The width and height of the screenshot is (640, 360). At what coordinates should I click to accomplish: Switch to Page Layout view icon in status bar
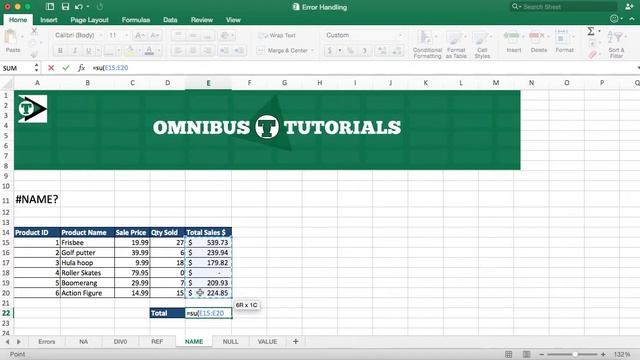[527, 354]
